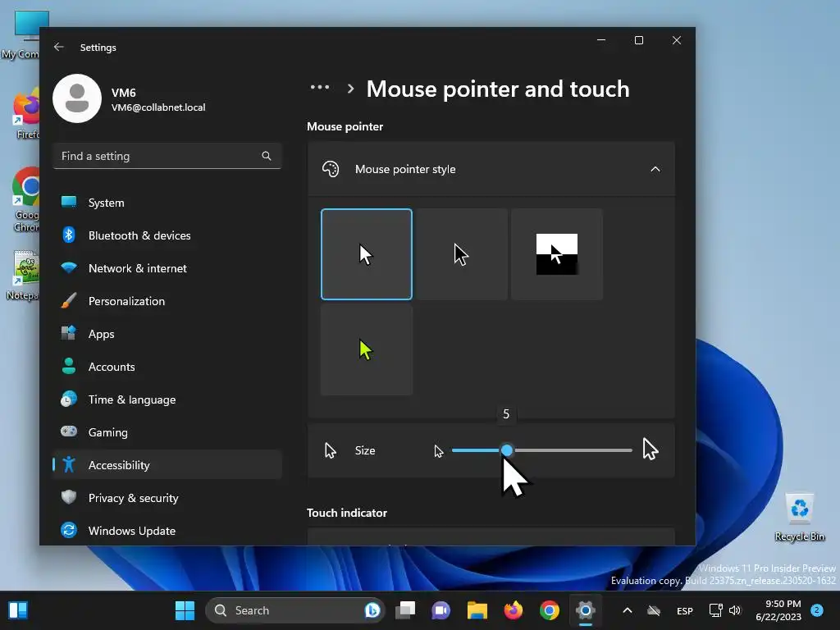Open the Windows Start menu
The height and width of the screenshot is (630, 840).
[x=185, y=610]
